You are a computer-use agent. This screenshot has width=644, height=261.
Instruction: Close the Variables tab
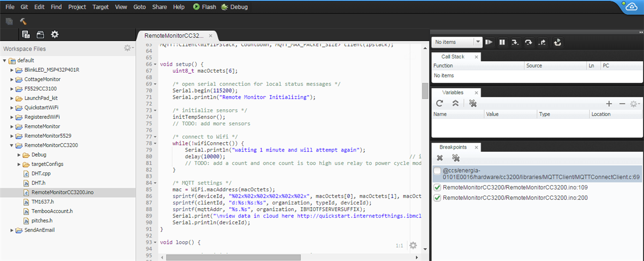[x=475, y=92]
